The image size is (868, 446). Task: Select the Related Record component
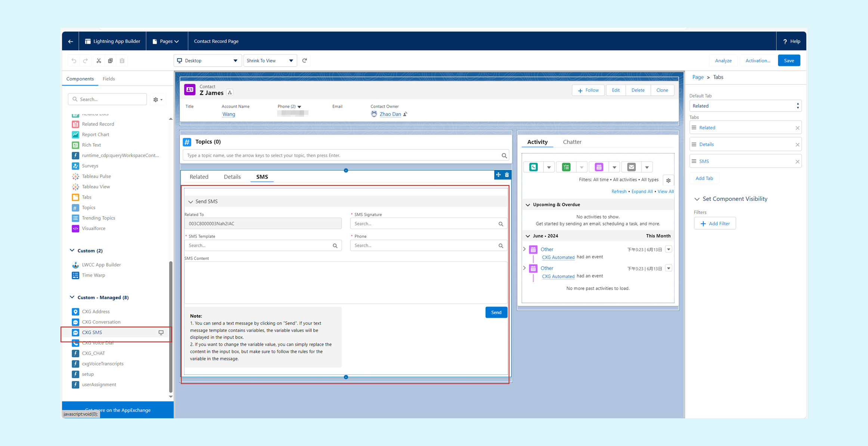tap(98, 124)
